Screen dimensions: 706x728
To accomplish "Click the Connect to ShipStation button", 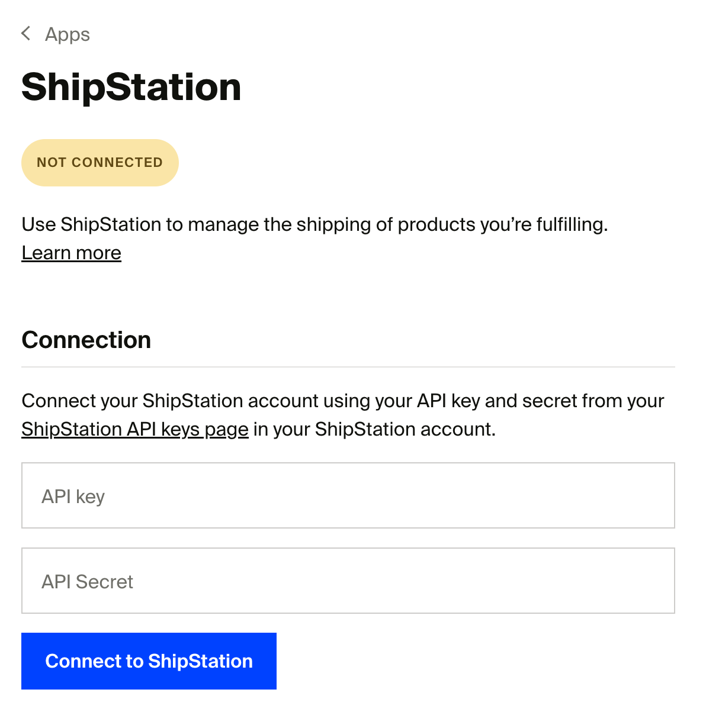I will click(149, 661).
